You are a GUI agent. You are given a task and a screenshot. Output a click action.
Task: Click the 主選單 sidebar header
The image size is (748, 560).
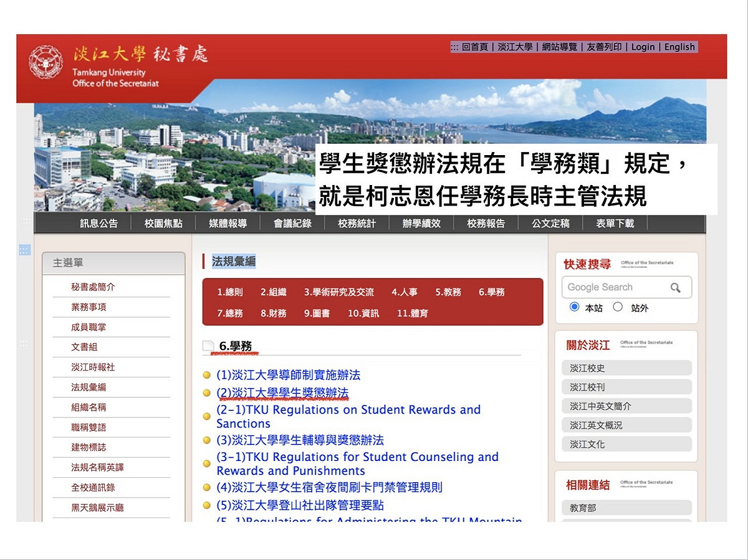point(113,263)
